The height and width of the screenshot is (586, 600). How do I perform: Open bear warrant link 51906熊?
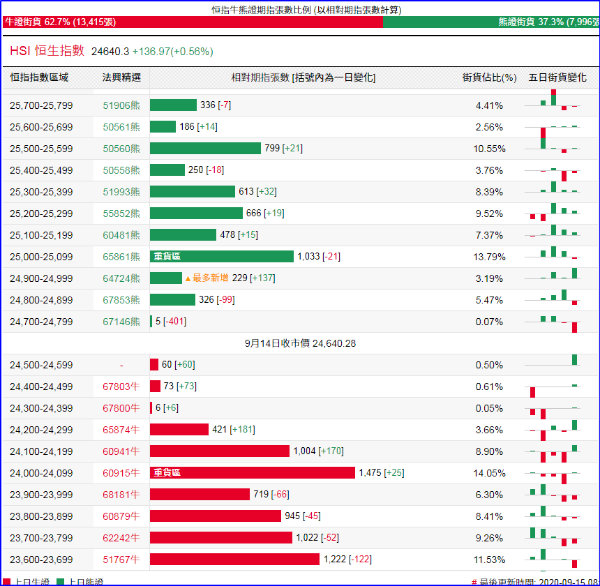tap(121, 105)
